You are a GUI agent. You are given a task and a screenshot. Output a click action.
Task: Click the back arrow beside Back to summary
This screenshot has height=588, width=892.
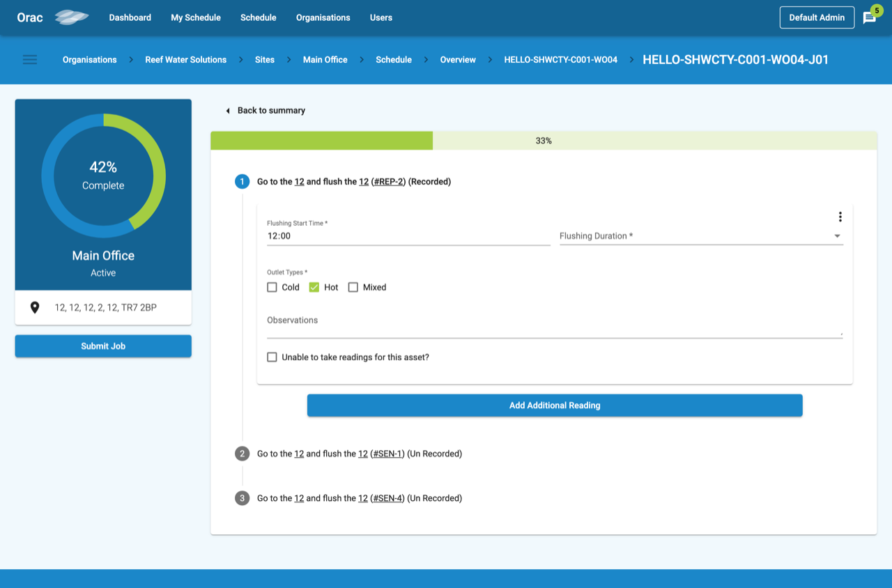pyautogui.click(x=228, y=111)
